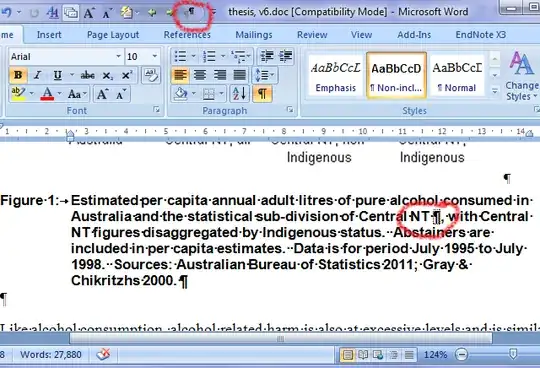Open the Font dialog launcher

[x=157, y=110]
